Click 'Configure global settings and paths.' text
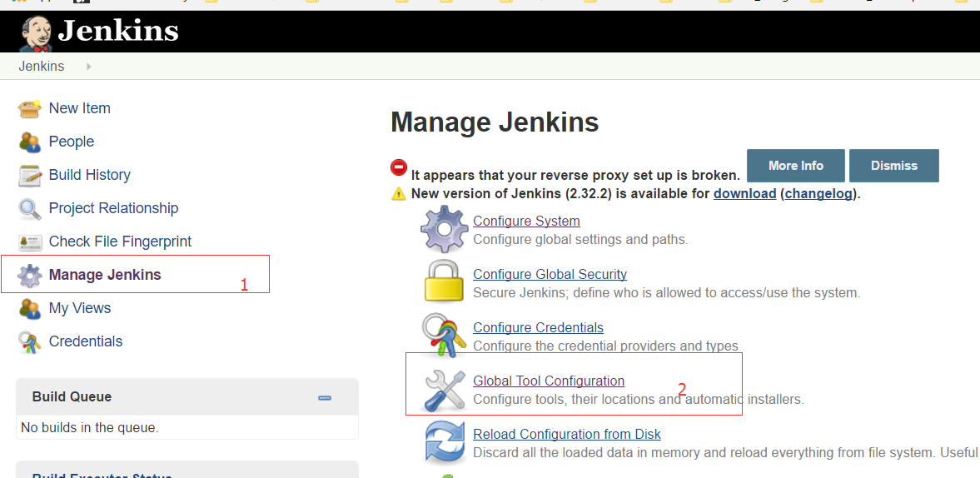The image size is (980, 478). point(580,239)
